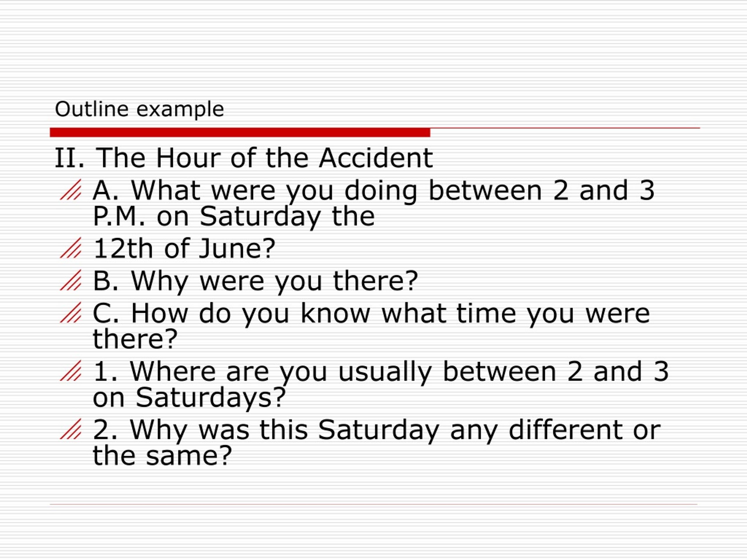Click the wrapped line "there?" below item C
747x560 pixels.
135,339
